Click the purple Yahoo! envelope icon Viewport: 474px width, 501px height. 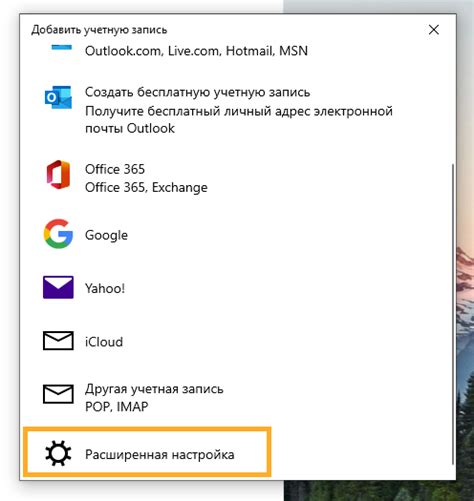(x=58, y=287)
